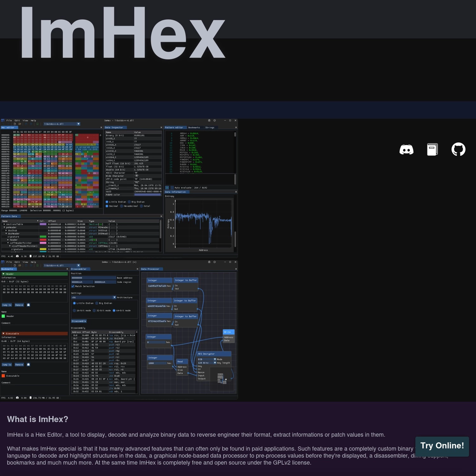Open 128 Bits Key length dropdown
476x476 pixels.
(x=207, y=363)
